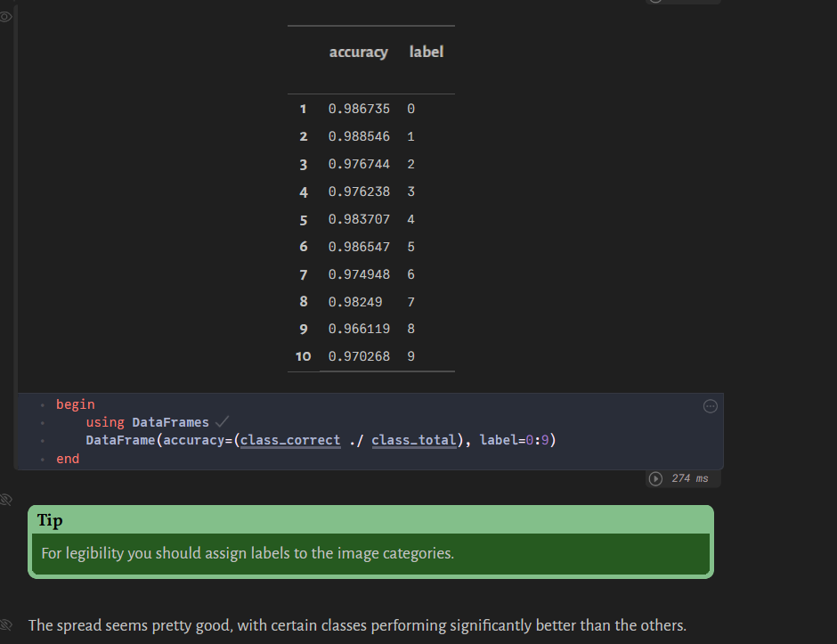This screenshot has height=644, width=837.
Task: Click the 274 ms runtime indicator
Action: click(694, 478)
